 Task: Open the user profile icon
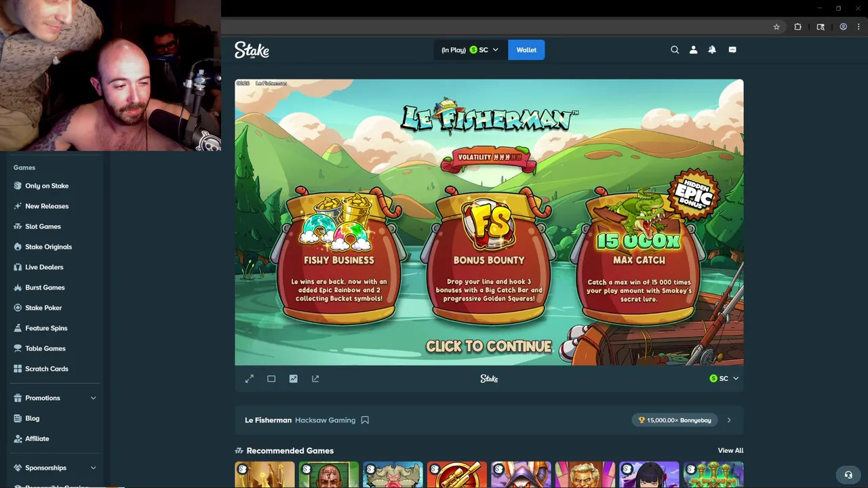click(693, 49)
